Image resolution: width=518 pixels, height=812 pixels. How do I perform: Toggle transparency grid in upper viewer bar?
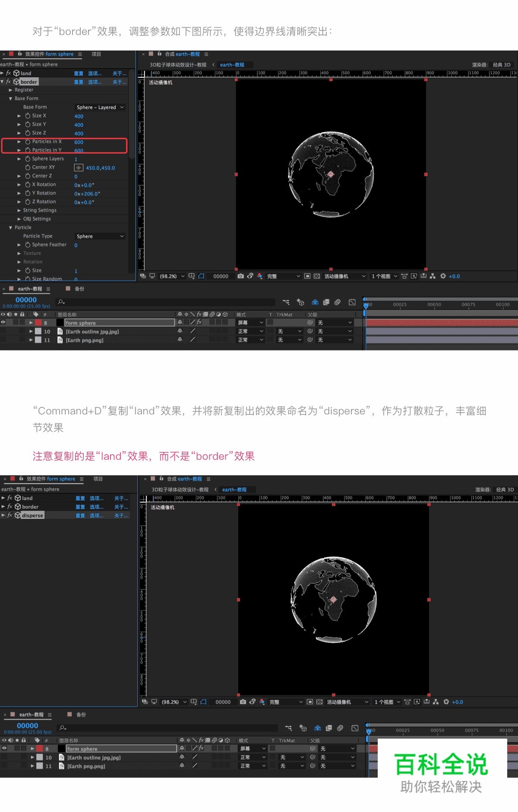coord(317,276)
